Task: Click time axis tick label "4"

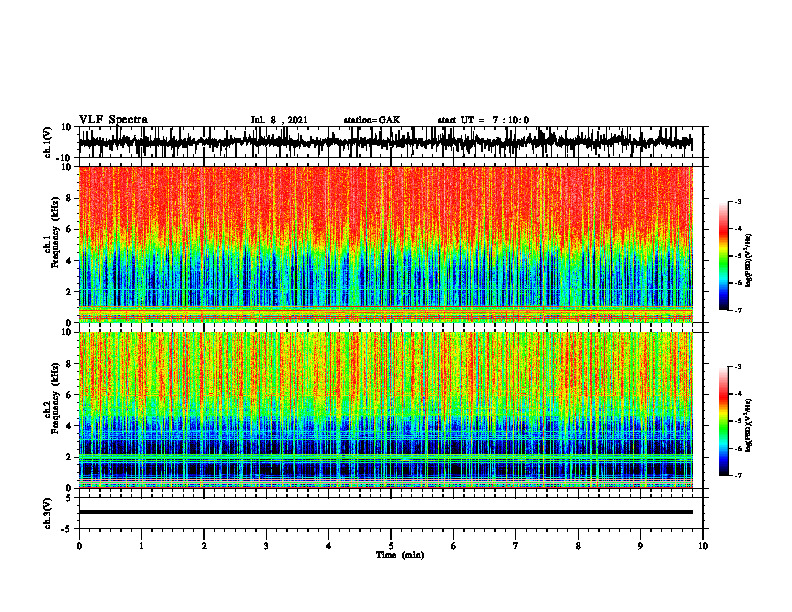Action: (x=329, y=546)
